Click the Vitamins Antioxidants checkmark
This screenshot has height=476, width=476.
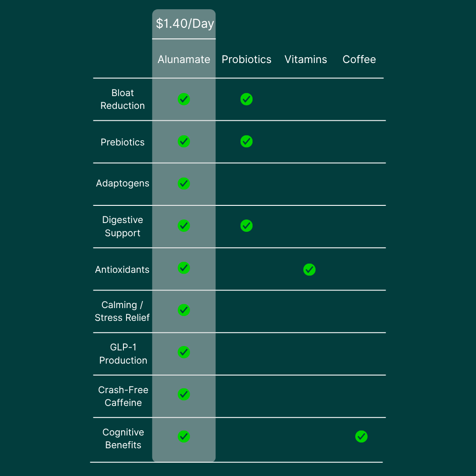point(309,270)
